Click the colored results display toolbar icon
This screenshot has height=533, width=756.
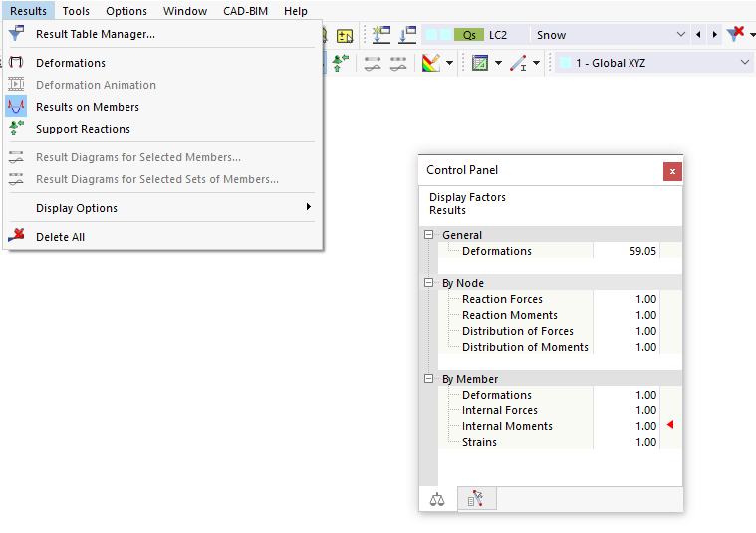point(431,63)
